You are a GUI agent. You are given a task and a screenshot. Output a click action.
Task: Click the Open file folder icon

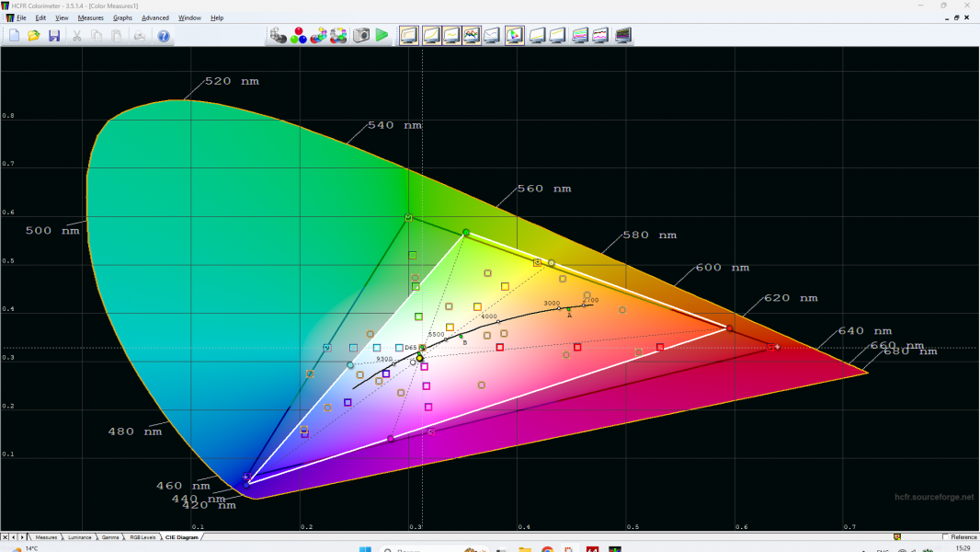click(x=34, y=36)
